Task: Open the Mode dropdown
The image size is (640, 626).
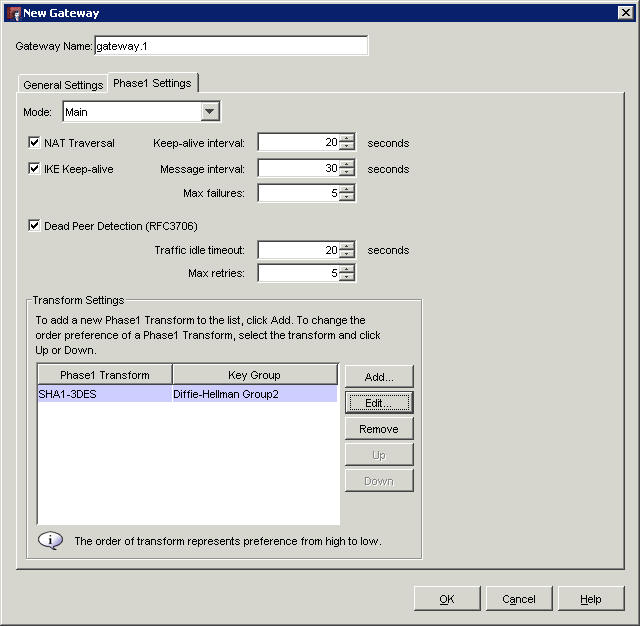Action: (x=210, y=111)
